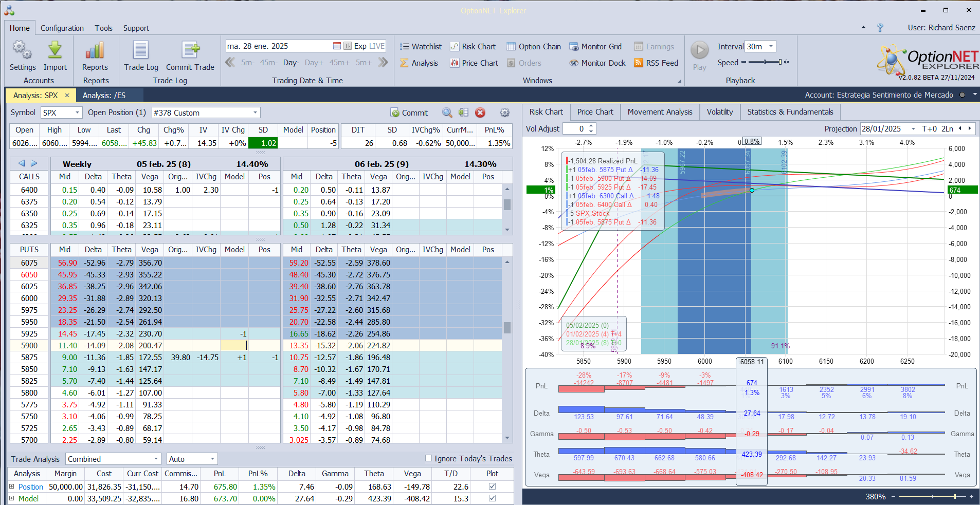The width and height of the screenshot is (980, 505).
Task: Open the Monitor Dock window
Action: point(597,63)
